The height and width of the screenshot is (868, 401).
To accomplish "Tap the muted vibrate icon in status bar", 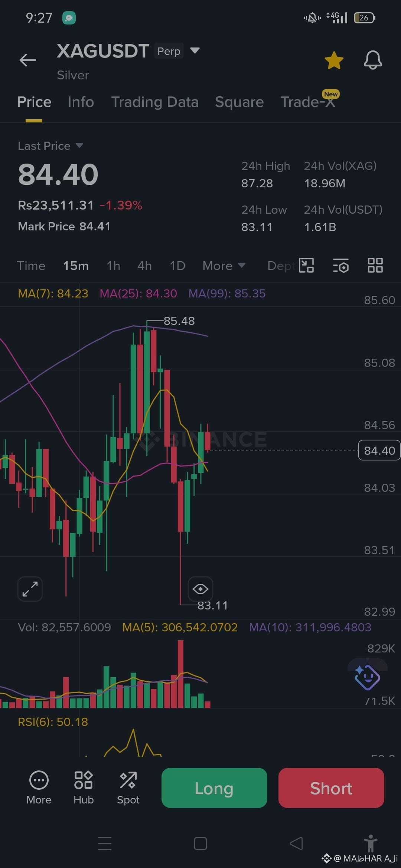I will 312,17.
